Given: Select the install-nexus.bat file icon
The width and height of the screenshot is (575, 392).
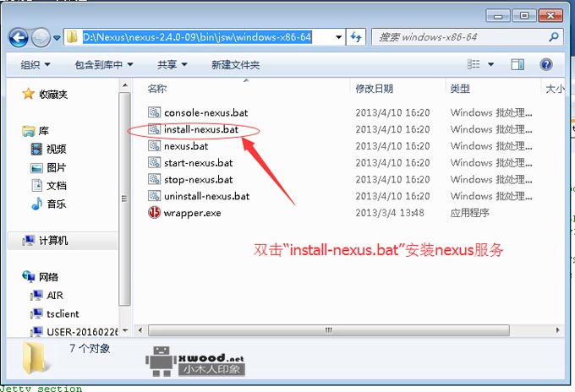Looking at the screenshot, I should pos(154,129).
